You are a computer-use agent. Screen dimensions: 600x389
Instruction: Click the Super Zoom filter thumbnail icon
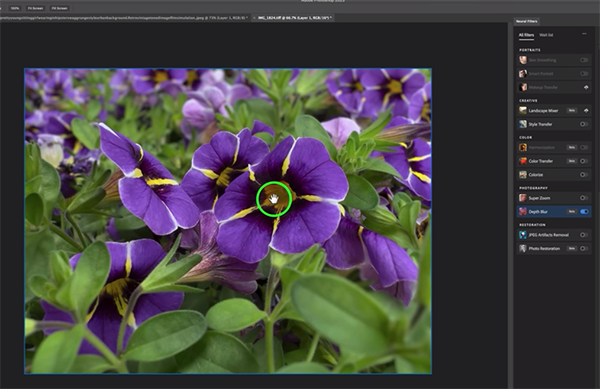[x=523, y=198]
